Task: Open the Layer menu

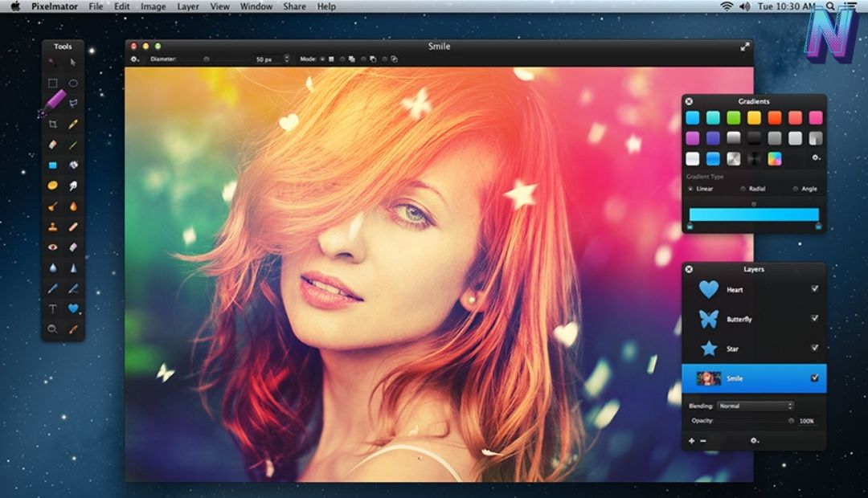Action: 187,6
